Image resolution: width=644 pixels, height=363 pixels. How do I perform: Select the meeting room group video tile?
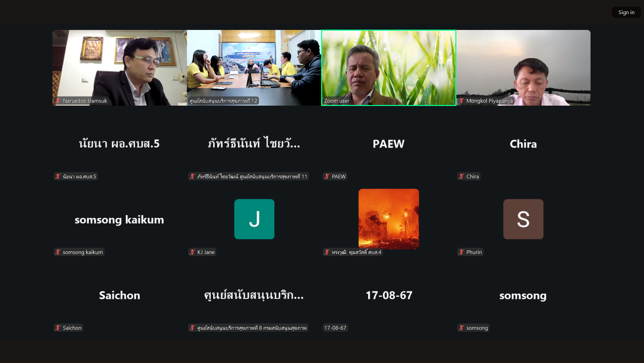(x=254, y=68)
